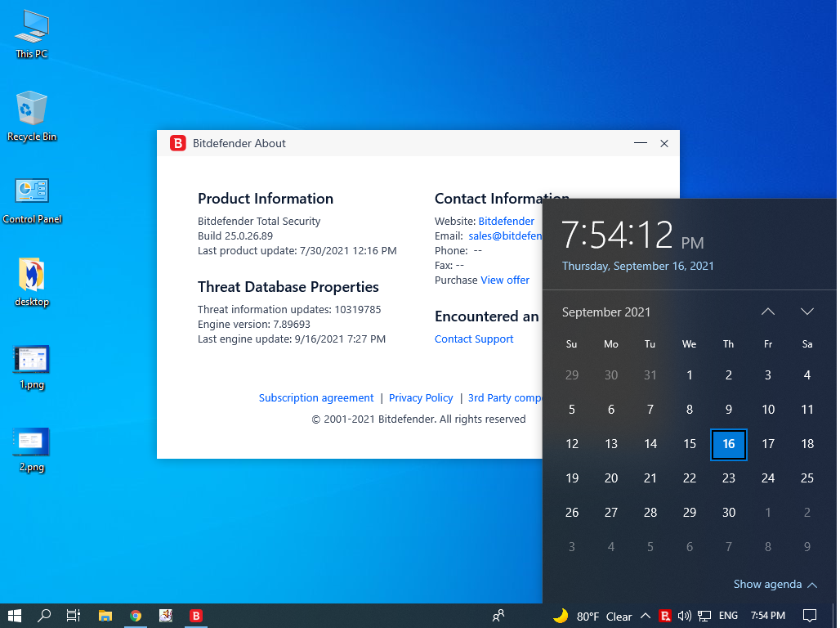840x628 pixels.
Task: Click 'Last product update: 7/30/2021 12:16 PM'
Action: (x=297, y=250)
